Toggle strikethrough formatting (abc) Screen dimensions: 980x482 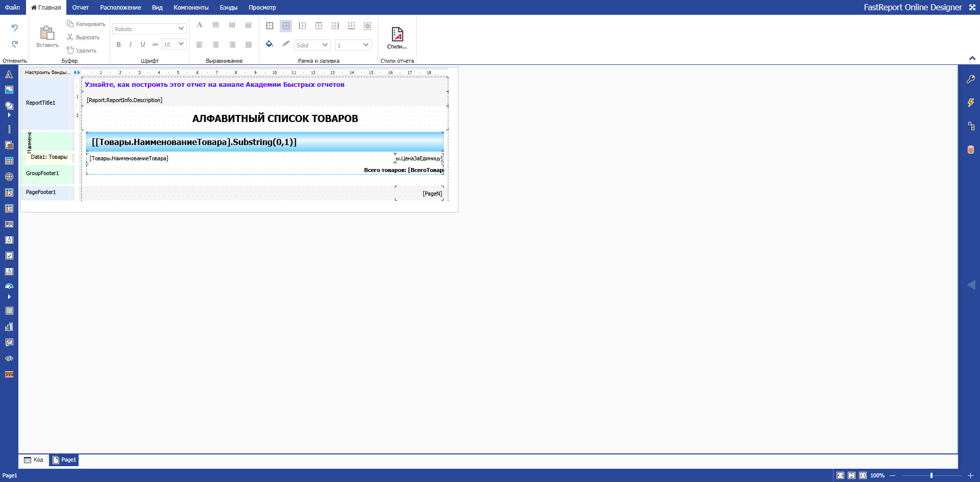click(x=155, y=44)
